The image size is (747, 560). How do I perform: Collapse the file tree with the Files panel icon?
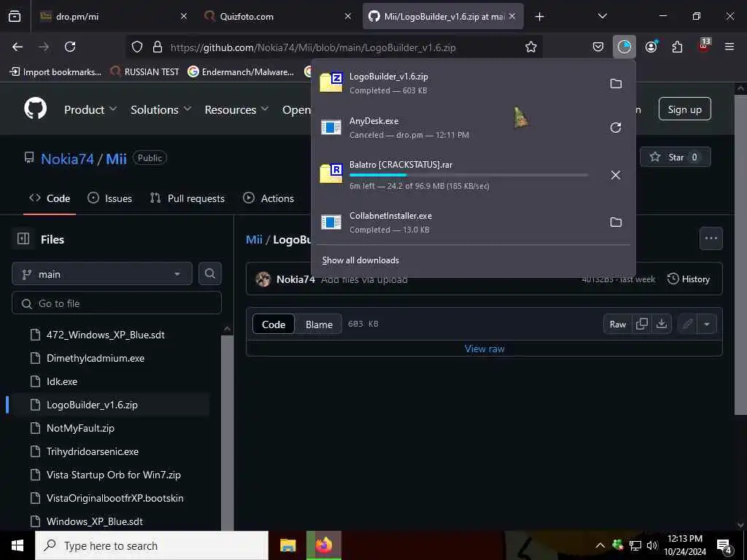pyautogui.click(x=23, y=238)
